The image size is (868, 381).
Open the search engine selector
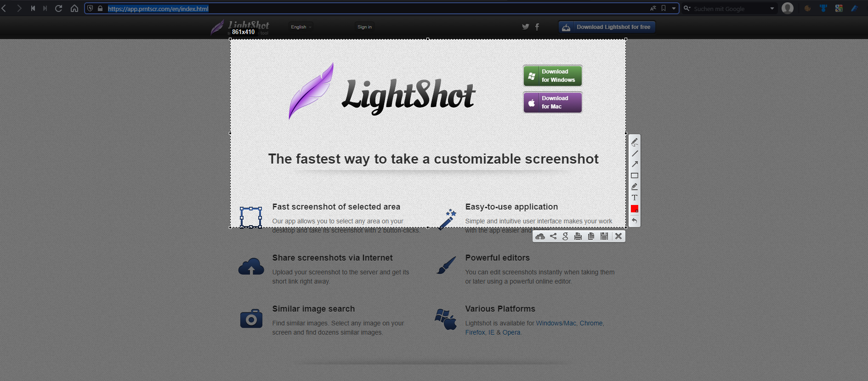(687, 8)
